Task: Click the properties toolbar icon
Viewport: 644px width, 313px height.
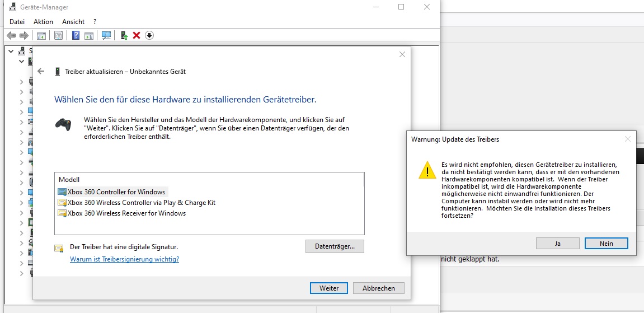Action: coord(58,35)
